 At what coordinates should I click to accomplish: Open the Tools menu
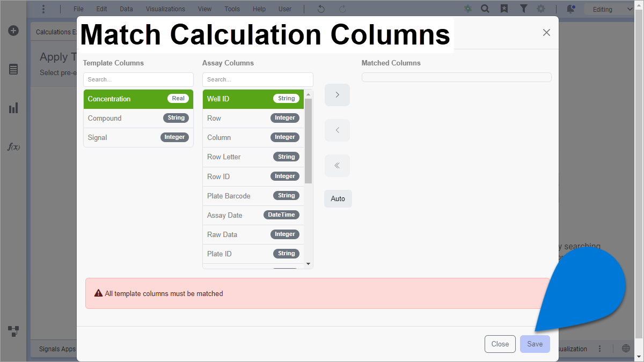[232, 9]
